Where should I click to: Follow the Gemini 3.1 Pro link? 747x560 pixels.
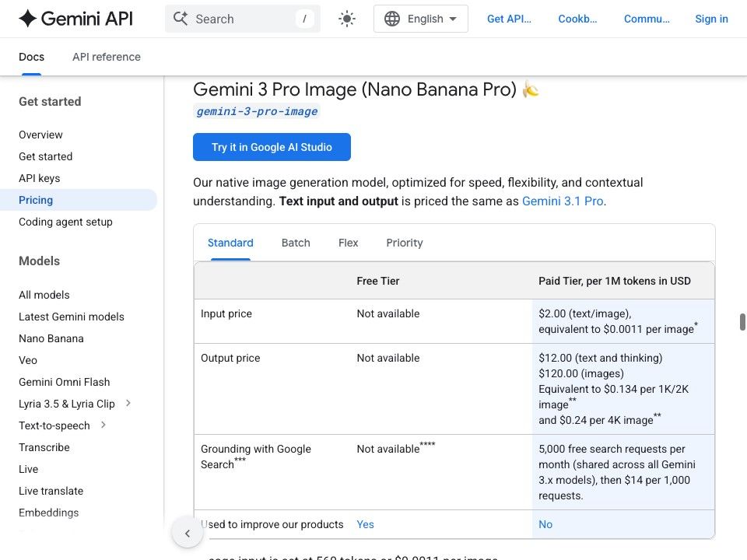[x=563, y=201]
